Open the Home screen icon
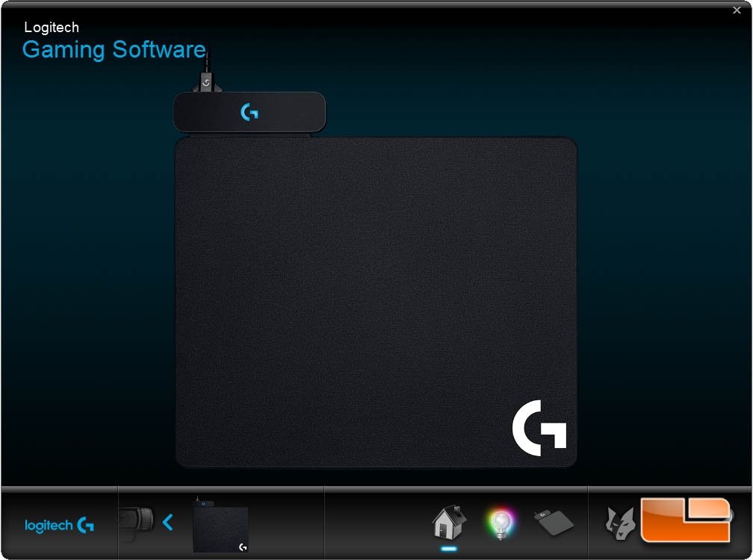 click(449, 522)
